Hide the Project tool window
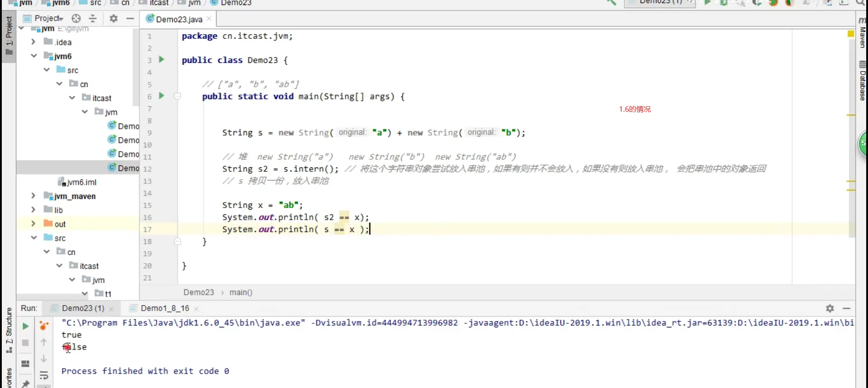The width and height of the screenshot is (868, 388). click(x=130, y=19)
